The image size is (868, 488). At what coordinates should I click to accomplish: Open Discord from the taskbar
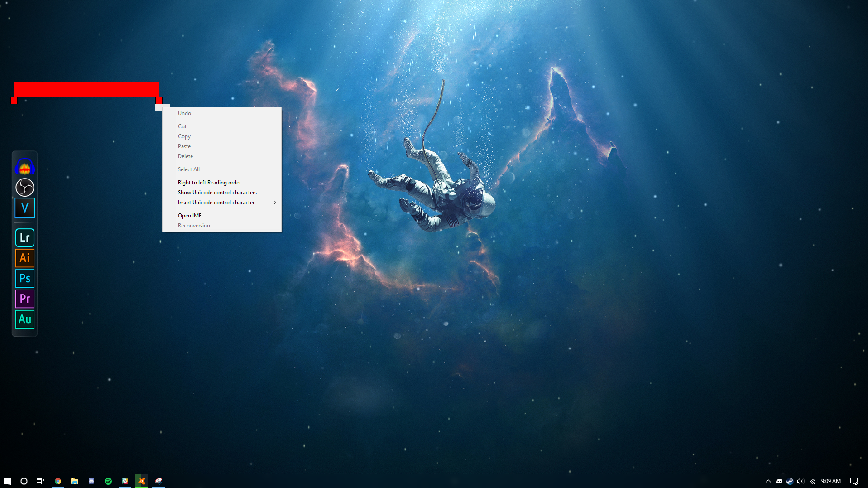(x=91, y=481)
